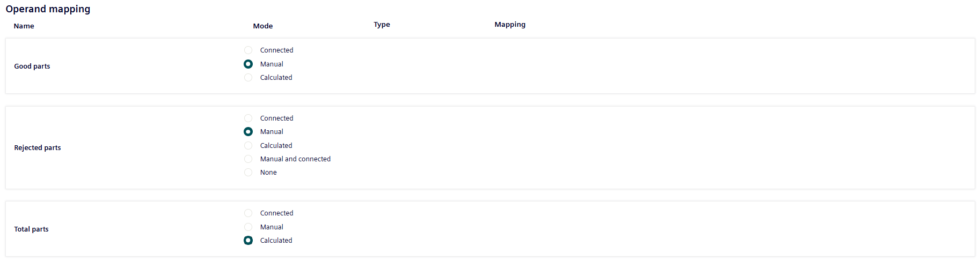The image size is (980, 261).
Task: Click the Rejected parts operand name
Action: (x=38, y=148)
